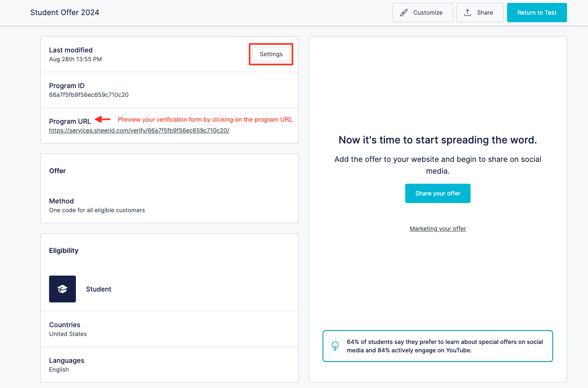Click the student statistics tip box text
The width and height of the screenshot is (588, 388).
pos(445,346)
